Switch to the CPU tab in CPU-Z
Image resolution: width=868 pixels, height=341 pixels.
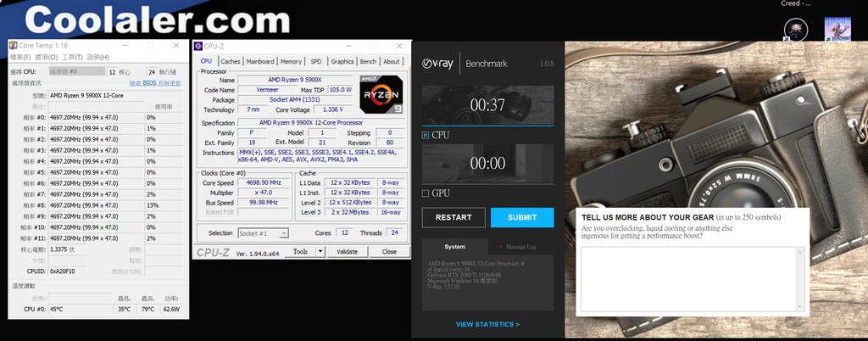click(x=206, y=61)
